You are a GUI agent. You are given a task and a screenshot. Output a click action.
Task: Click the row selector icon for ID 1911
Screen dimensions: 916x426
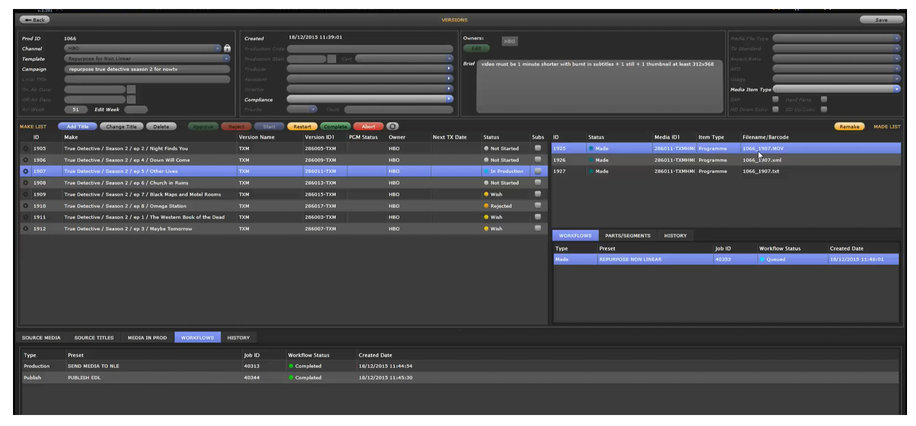click(x=25, y=217)
